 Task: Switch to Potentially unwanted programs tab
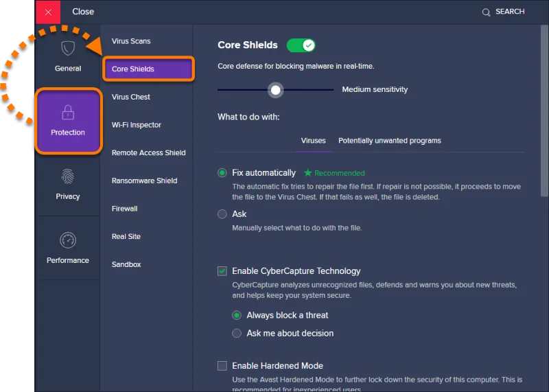[x=389, y=141]
